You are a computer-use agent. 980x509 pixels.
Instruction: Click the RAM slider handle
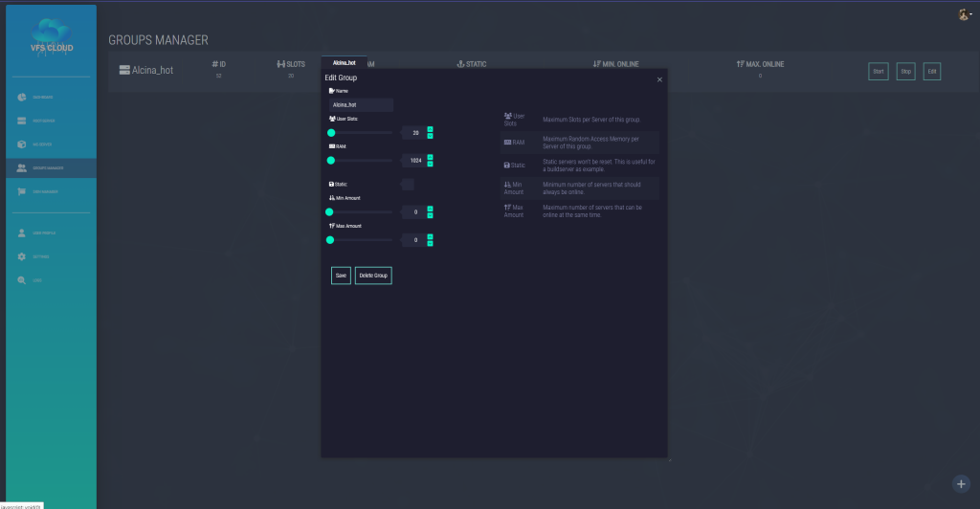coord(330,161)
